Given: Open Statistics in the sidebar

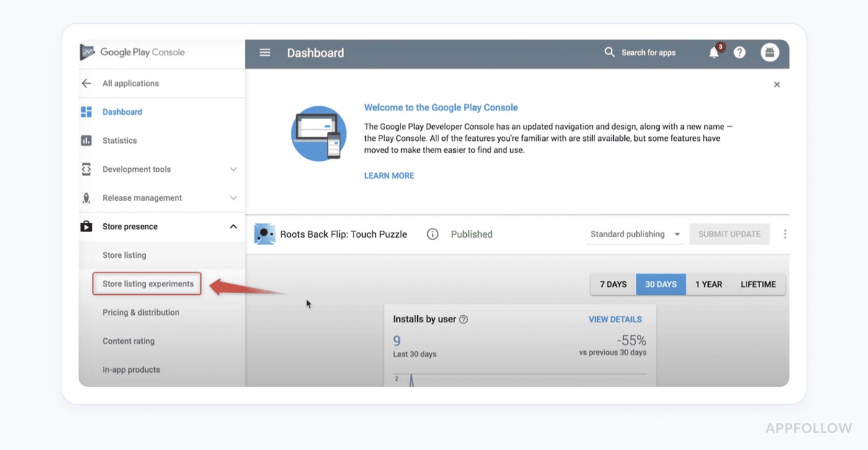Looking at the screenshot, I should click(120, 140).
